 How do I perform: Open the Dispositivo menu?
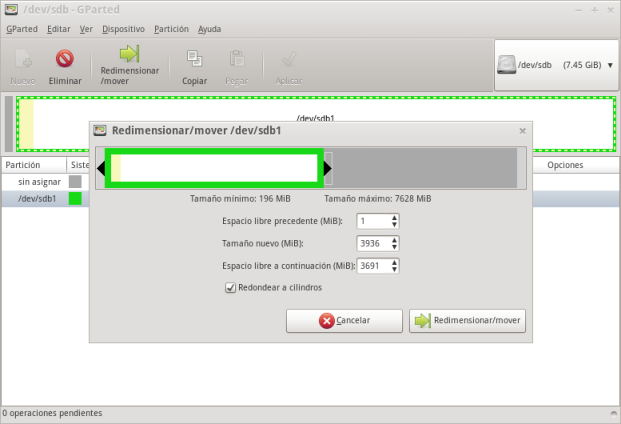coord(123,29)
